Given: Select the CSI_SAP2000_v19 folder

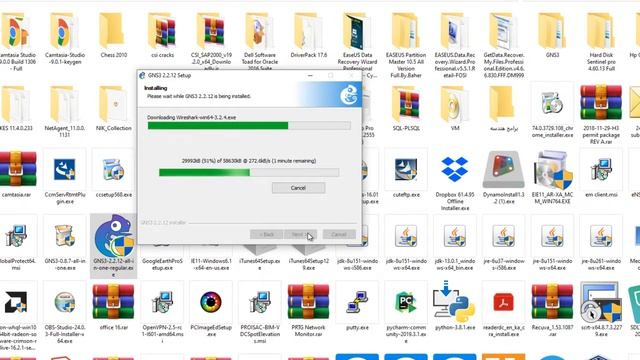Looking at the screenshot, I should tap(211, 31).
